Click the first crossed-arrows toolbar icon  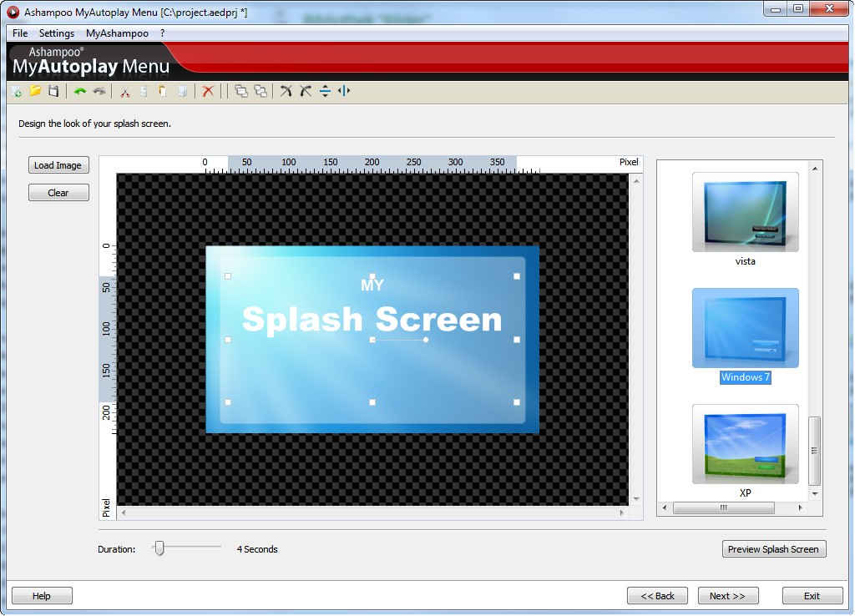coord(286,91)
